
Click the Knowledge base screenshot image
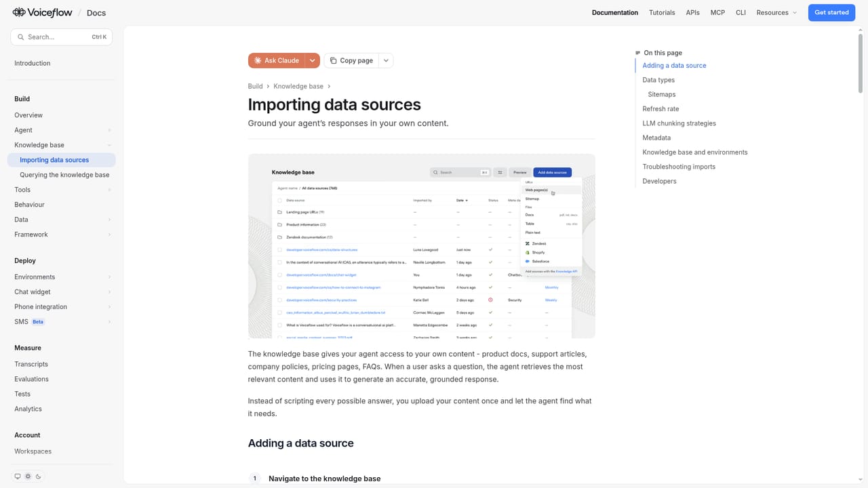(422, 246)
